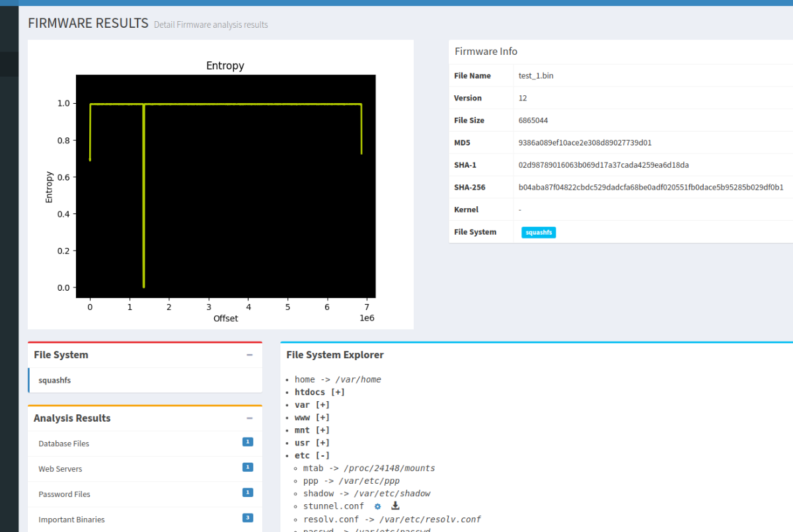Click the home symlink entry
This screenshot has width=793, height=532.
(x=338, y=379)
